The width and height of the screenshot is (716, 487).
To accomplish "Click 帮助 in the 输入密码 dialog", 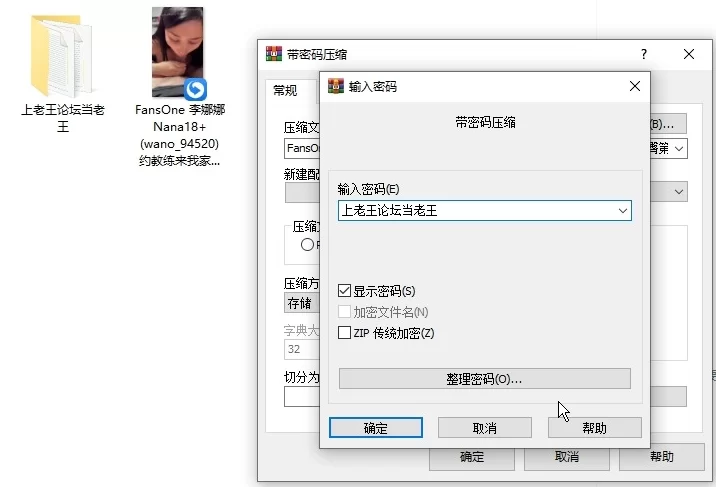I will click(x=595, y=428).
